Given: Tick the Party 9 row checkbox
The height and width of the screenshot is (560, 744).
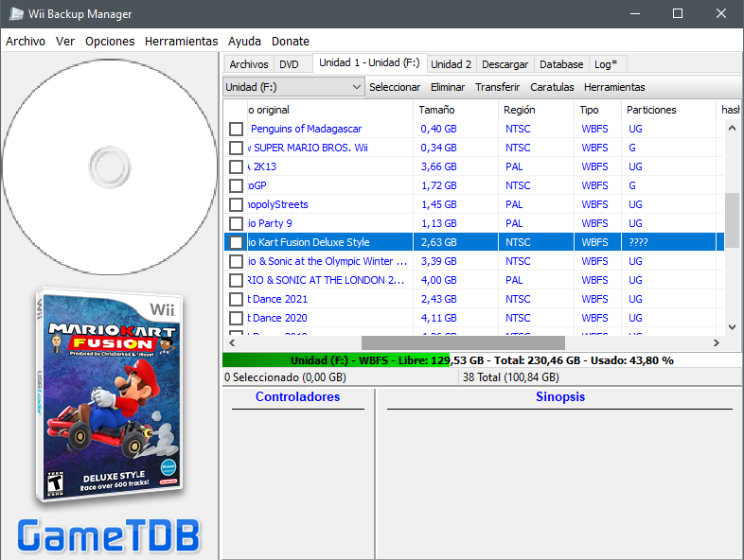Looking at the screenshot, I should coord(236,224).
